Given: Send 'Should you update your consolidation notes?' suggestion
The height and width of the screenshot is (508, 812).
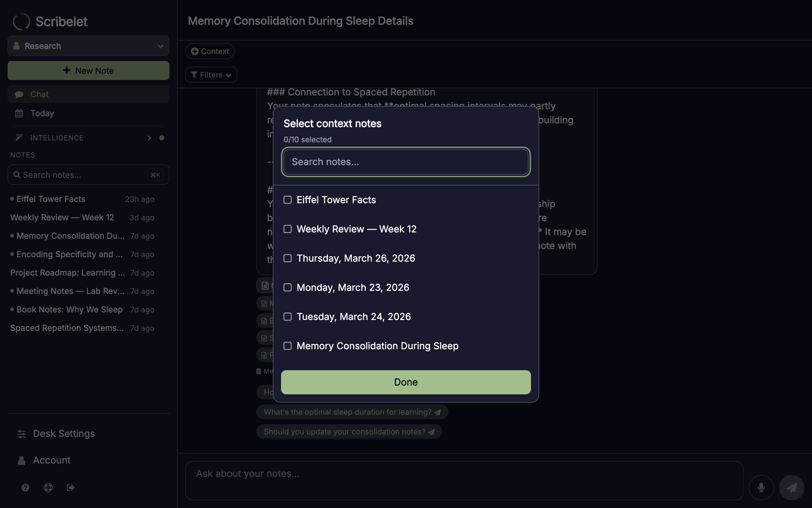Looking at the screenshot, I should tap(349, 432).
